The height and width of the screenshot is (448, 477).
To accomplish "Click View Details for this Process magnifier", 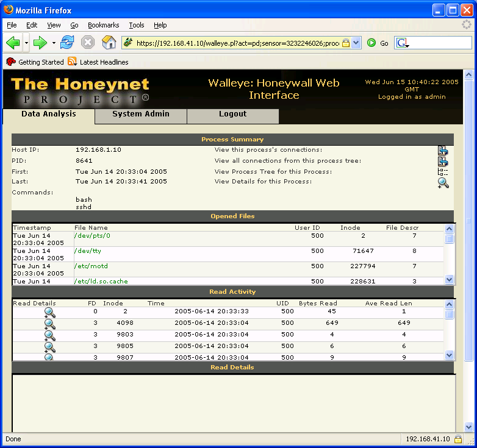I will click(x=443, y=183).
